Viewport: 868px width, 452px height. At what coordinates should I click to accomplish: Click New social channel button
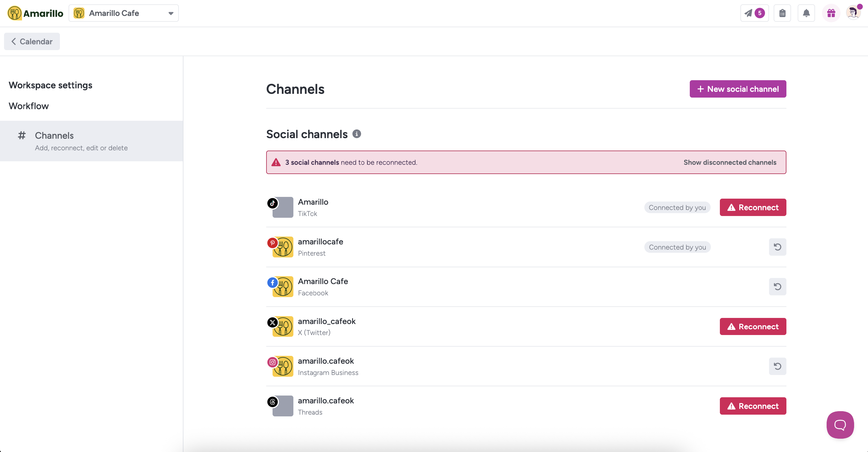pos(738,89)
